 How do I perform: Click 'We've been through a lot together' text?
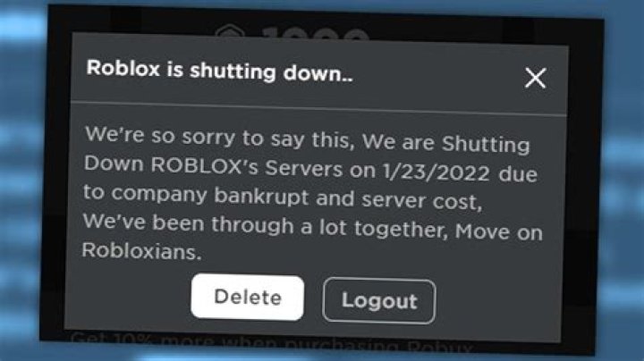pos(266,226)
